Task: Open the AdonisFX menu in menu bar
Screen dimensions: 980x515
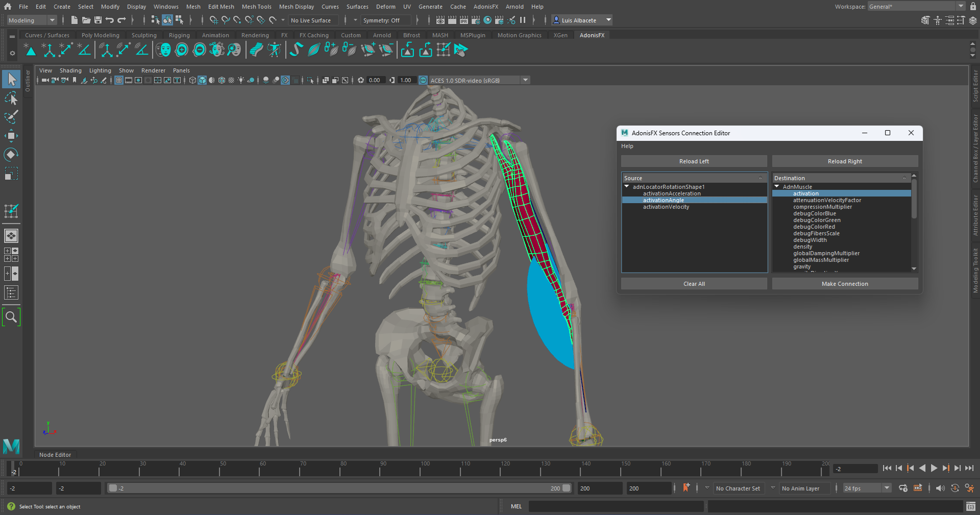Action: tap(485, 7)
